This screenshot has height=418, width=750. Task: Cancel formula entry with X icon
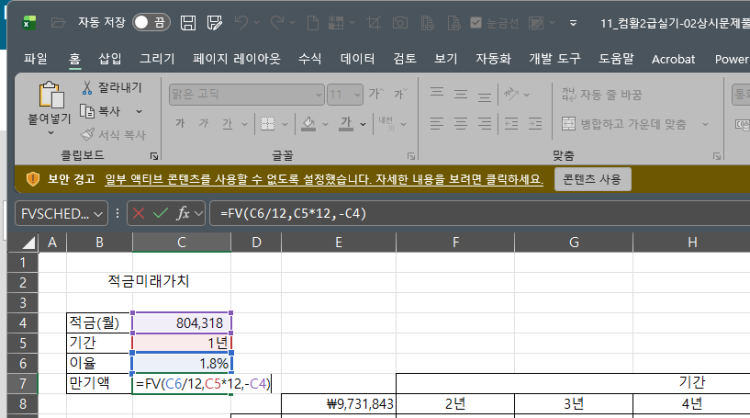click(138, 213)
